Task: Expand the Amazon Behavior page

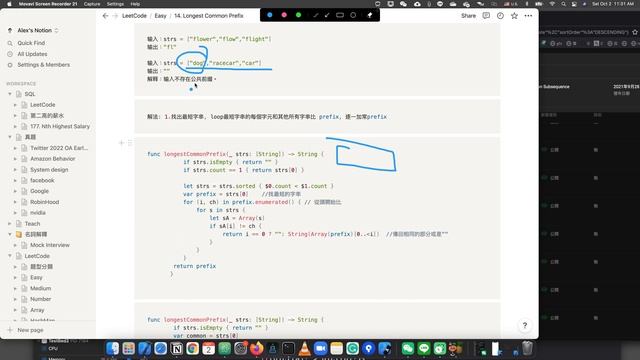Action: point(16,159)
